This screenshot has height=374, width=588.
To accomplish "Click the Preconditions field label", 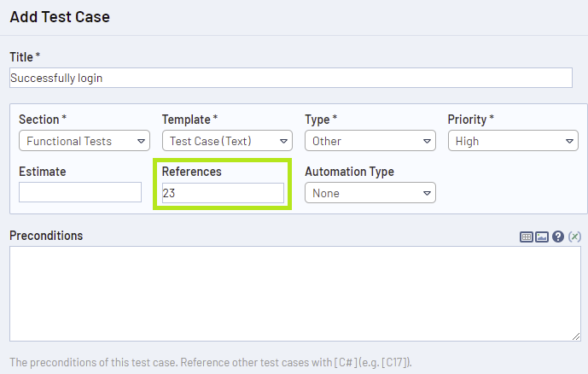I will (46, 236).
